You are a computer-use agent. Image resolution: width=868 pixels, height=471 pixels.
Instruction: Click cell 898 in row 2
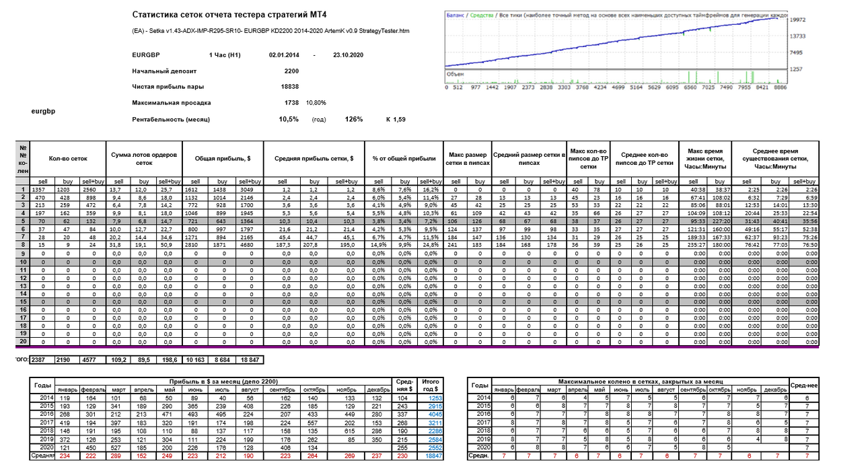coord(92,198)
